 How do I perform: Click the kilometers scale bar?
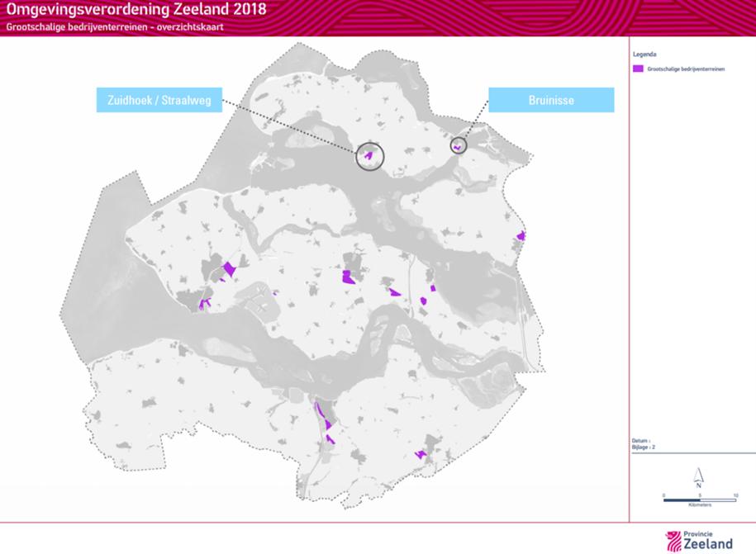tap(699, 500)
